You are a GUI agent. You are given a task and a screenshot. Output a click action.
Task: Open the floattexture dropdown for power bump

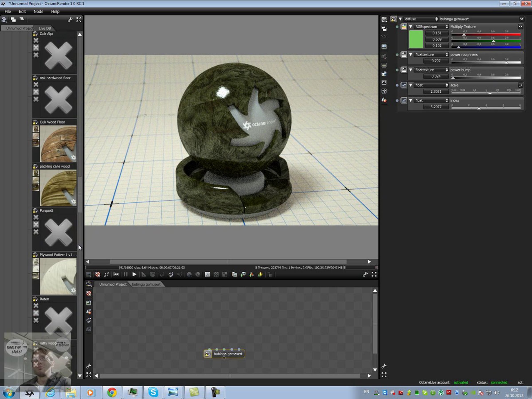[x=431, y=70]
